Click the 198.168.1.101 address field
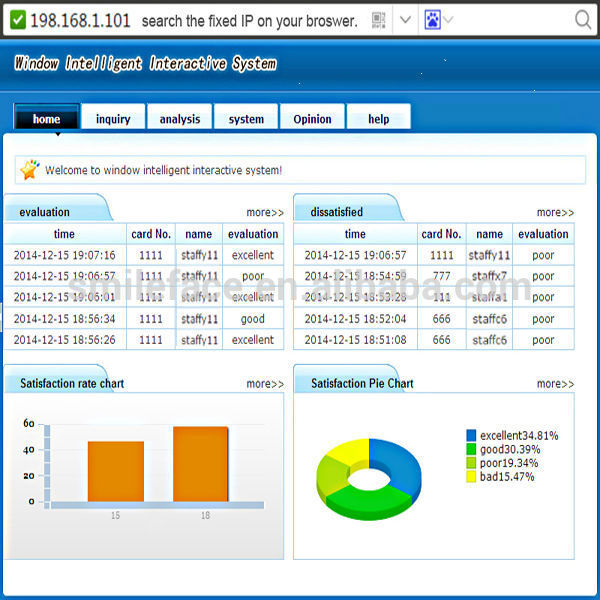 click(x=80, y=20)
